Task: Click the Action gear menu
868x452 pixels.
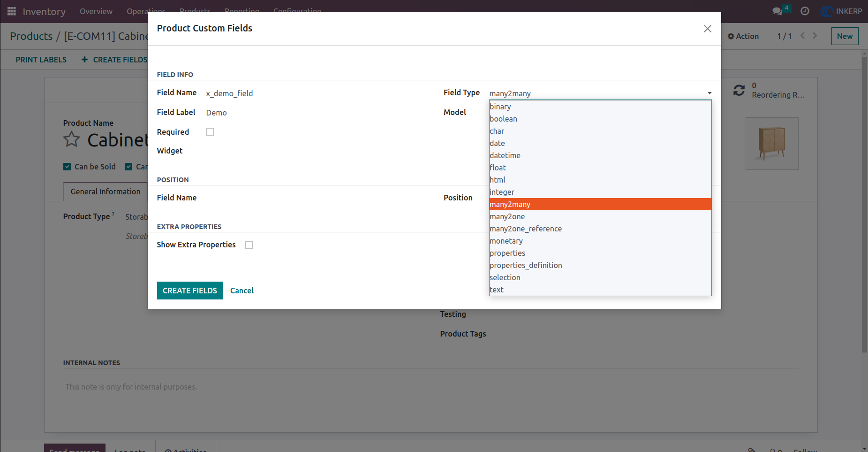Action: [743, 36]
